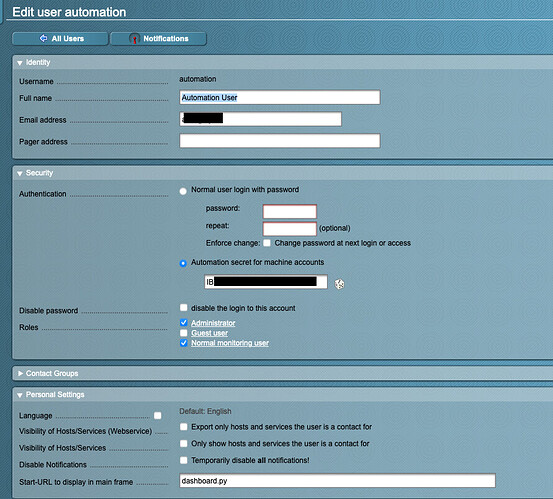This screenshot has width=553, height=499.
Task: Uncheck the Administrator role checkbox
Action: coord(183,322)
